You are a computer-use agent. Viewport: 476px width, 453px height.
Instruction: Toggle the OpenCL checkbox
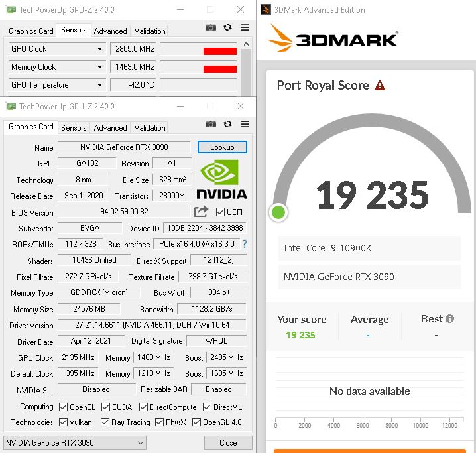point(63,407)
